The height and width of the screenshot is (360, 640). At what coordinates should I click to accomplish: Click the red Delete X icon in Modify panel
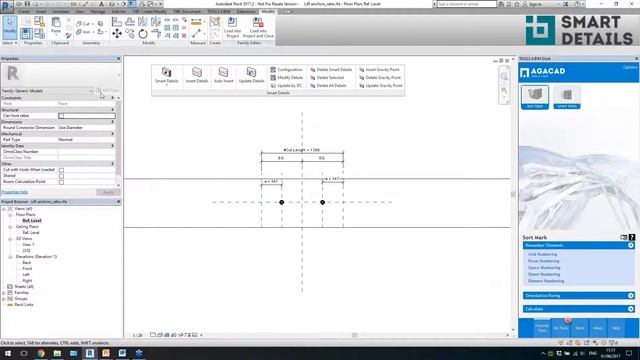(x=184, y=36)
